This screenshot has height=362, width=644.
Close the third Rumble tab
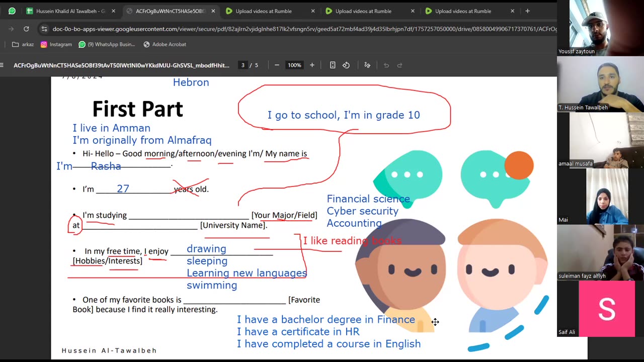512,11
